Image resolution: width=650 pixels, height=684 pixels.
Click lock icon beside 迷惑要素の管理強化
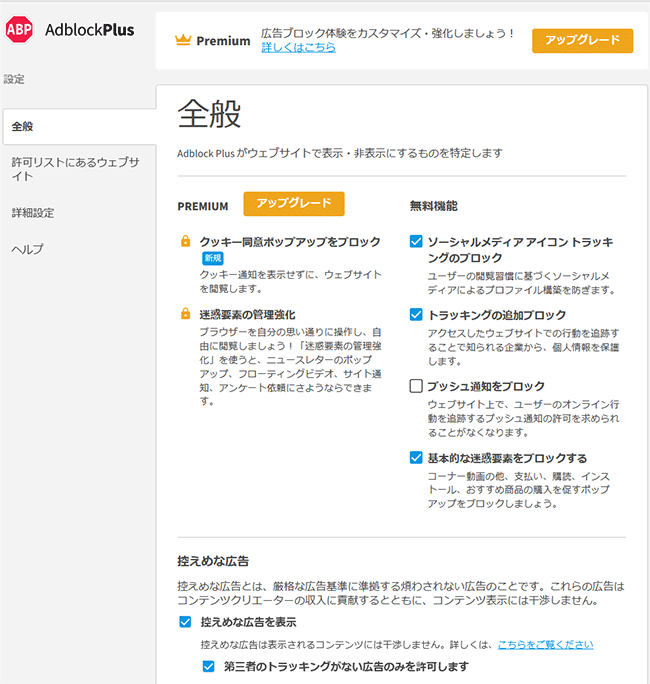pos(185,314)
